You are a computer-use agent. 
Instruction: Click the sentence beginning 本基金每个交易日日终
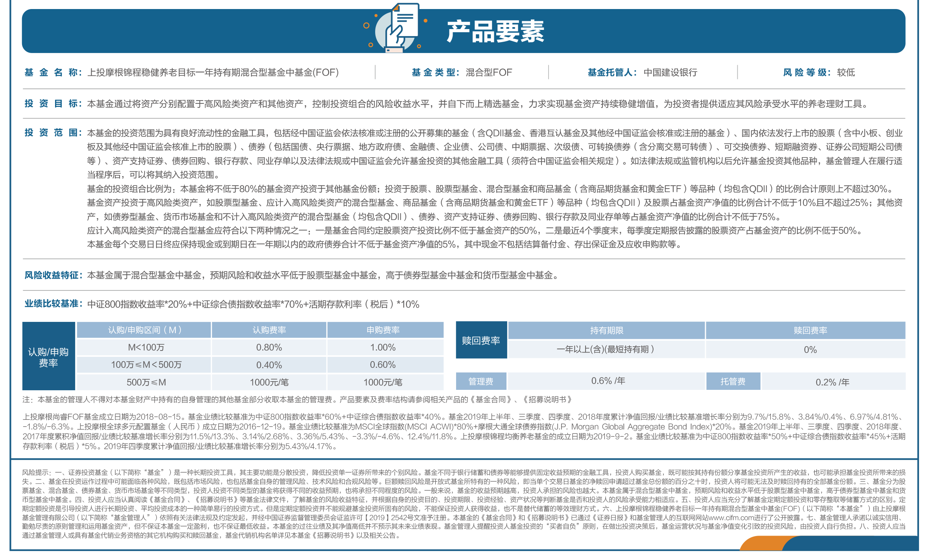click(386, 244)
